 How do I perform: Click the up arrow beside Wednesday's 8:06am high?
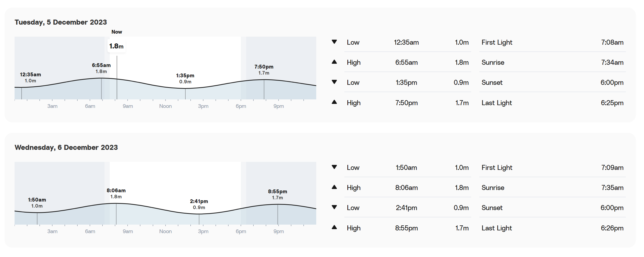(334, 187)
